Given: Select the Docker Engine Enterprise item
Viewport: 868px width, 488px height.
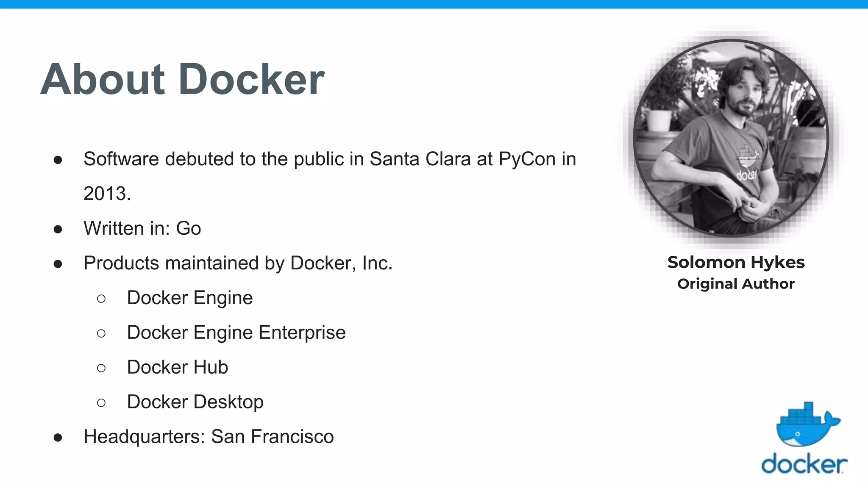Looking at the screenshot, I should click(236, 333).
